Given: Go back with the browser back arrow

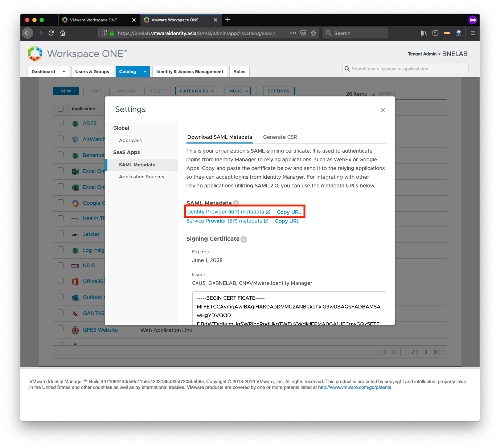Looking at the screenshot, I should coord(28,33).
